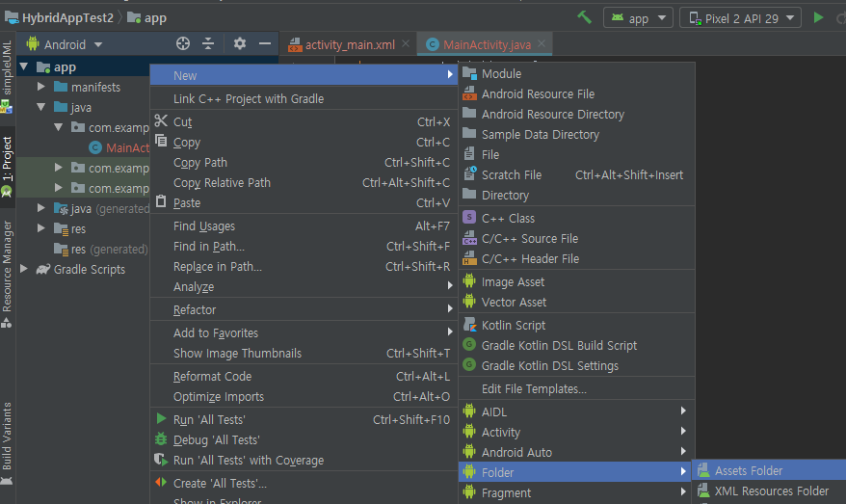Open Project panel settings gear
The height and width of the screenshot is (504, 846).
[240, 43]
